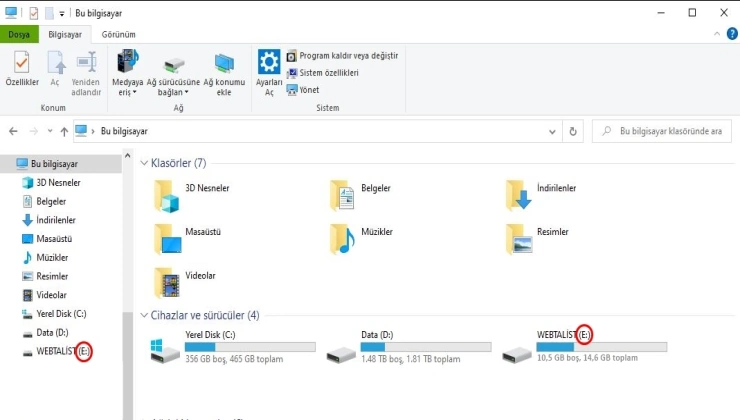Click Yönet in the ribbon
This screenshot has height=420, width=740.
click(309, 89)
